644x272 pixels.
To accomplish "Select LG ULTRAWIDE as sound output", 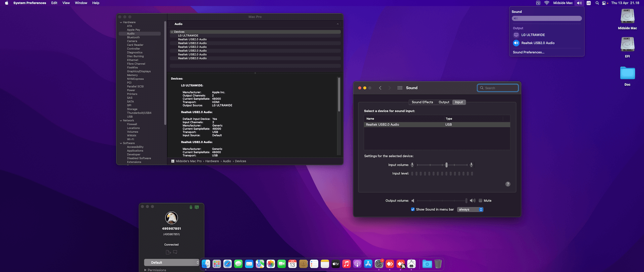I will 533,35.
